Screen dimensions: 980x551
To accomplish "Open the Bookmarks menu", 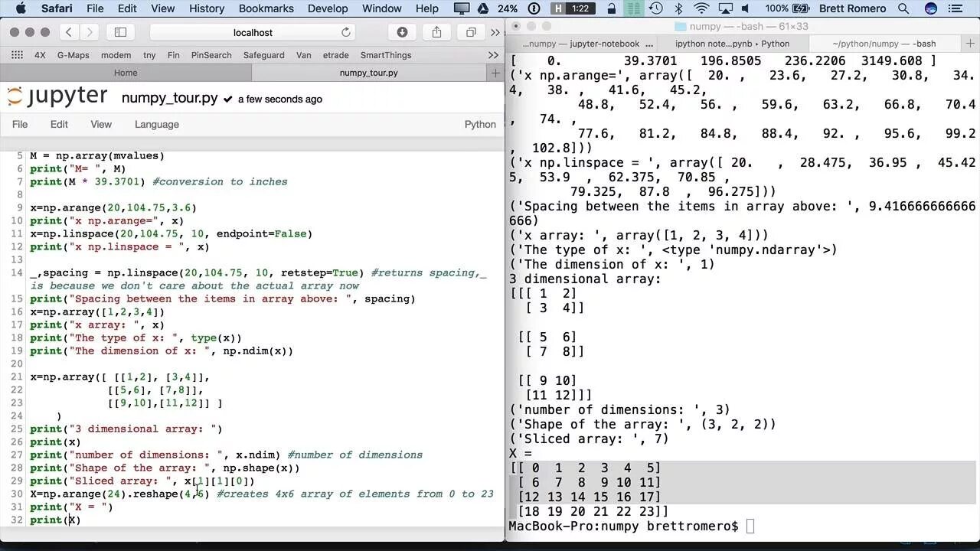I will 266,8.
